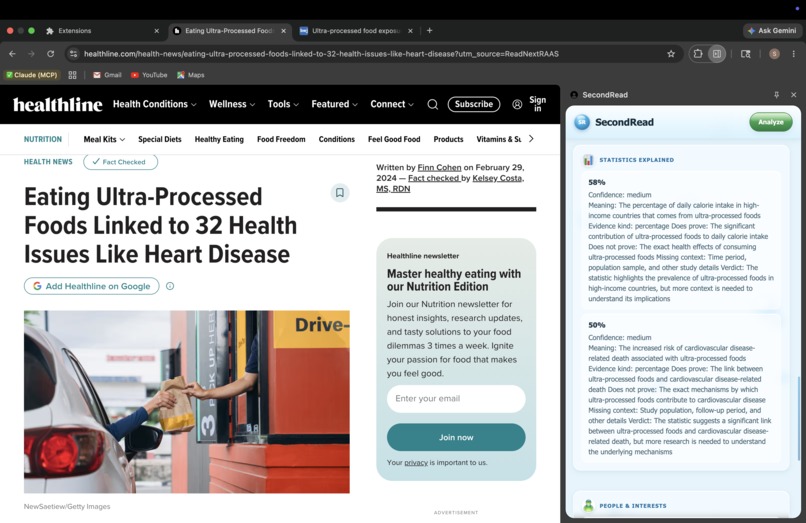Screen dimensions: 806x523
Task: Close the Extensions tab
Action: coord(157,31)
